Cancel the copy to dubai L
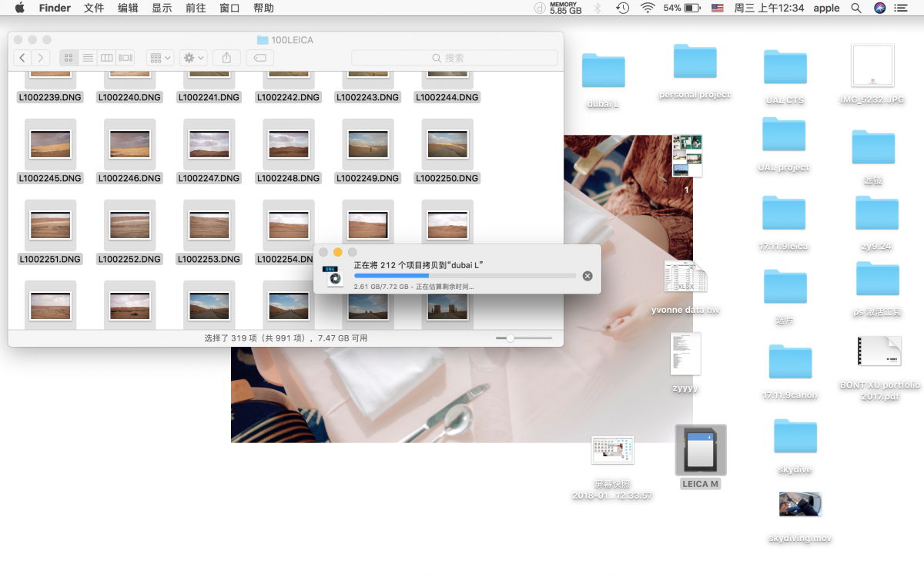This screenshot has height=578, width=924. pos(588,276)
